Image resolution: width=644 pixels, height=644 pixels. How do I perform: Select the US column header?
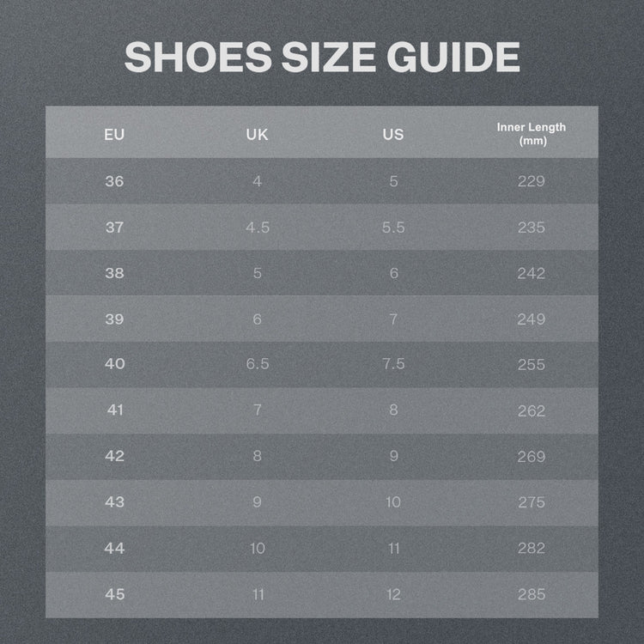pos(393,135)
